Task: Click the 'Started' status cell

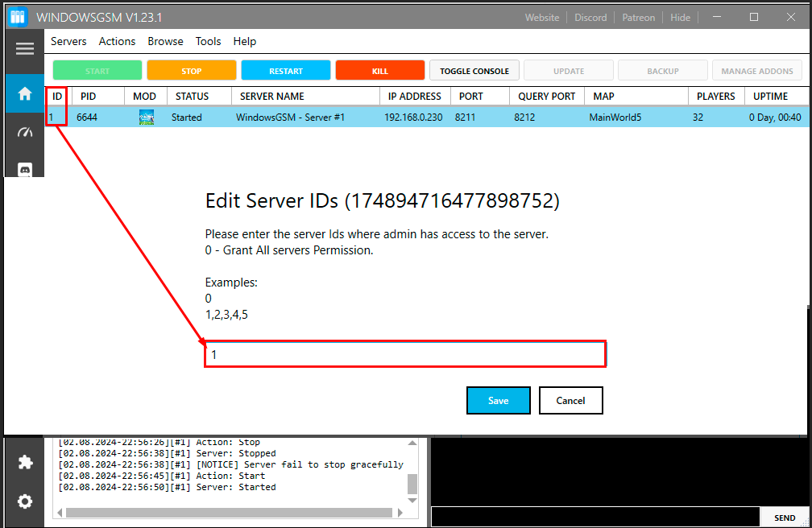Action: (186, 118)
